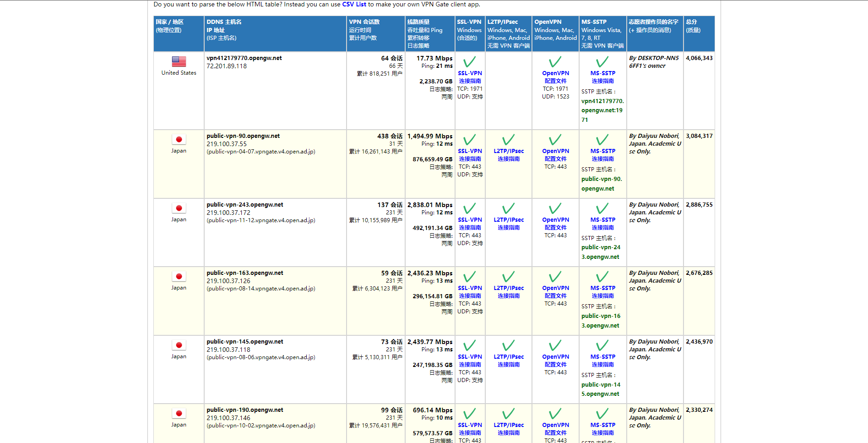Image resolution: width=868 pixels, height=443 pixels.
Task: Click the Japan flag for public-vpn-190.opengw.net
Action: point(179,413)
